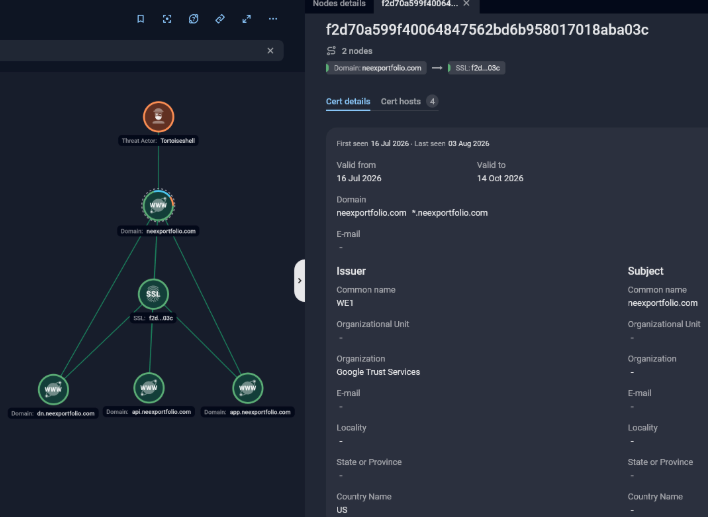Image resolution: width=708 pixels, height=517 pixels.
Task: Select the dn.neexportfolio.com domain node
Action: (53, 389)
